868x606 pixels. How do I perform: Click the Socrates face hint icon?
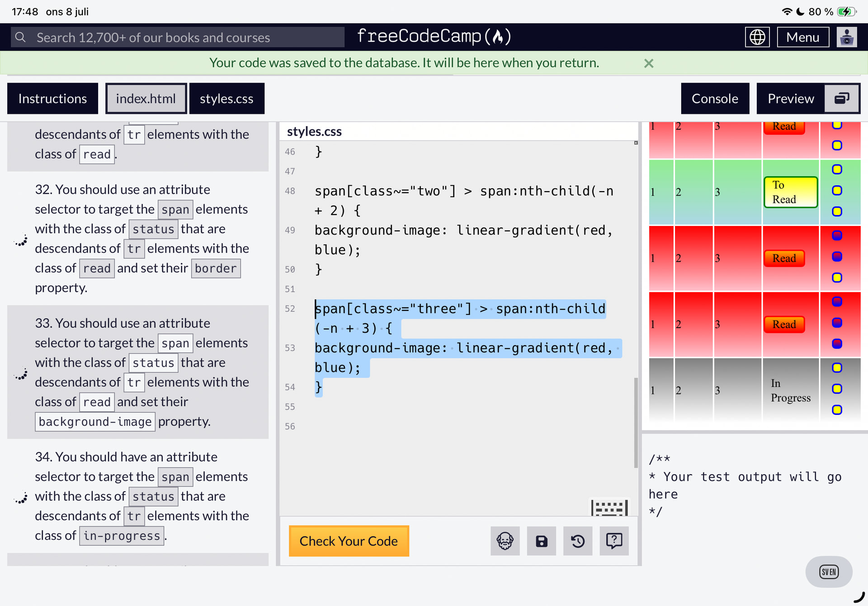click(505, 541)
